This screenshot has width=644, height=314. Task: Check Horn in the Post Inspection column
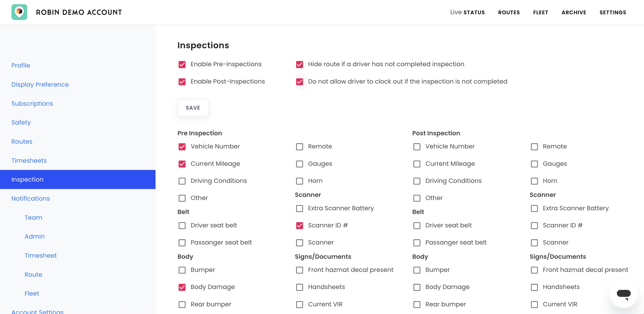tap(534, 181)
